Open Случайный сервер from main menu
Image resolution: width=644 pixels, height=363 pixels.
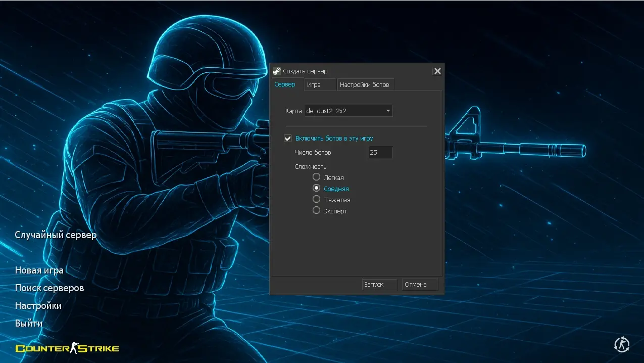coord(56,235)
